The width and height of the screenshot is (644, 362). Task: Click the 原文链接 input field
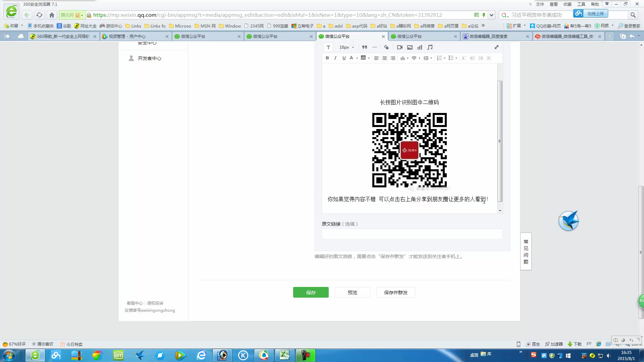click(x=412, y=234)
